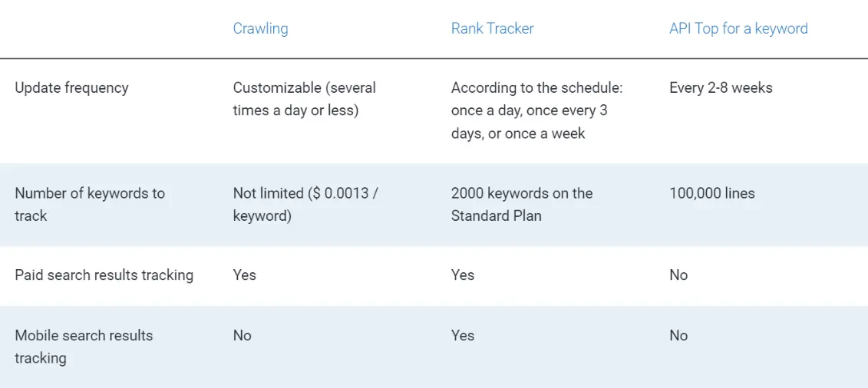This screenshot has width=868, height=388.
Task: Click the Number of keywords to track label
Action: [90, 205]
